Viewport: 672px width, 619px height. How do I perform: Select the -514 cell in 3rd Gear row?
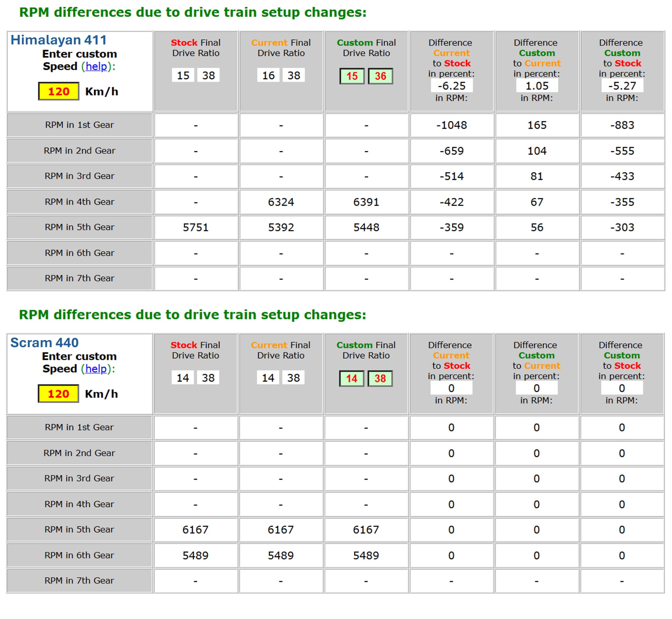coord(452,176)
